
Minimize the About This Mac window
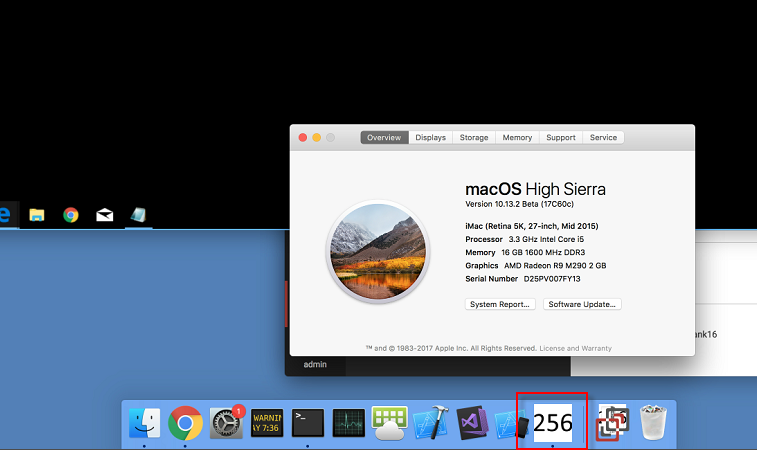pos(317,138)
